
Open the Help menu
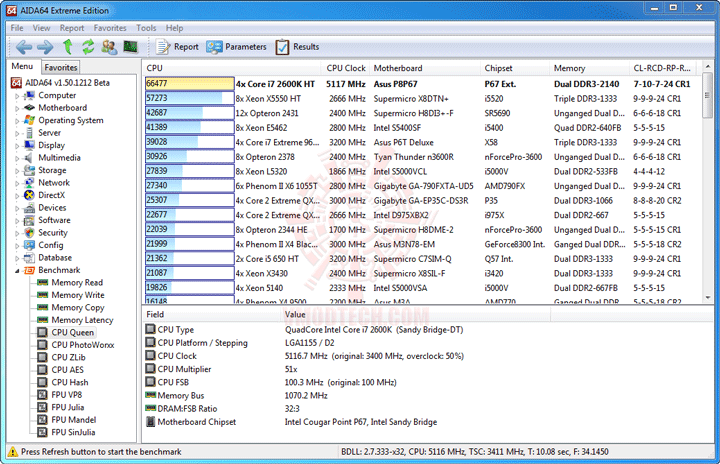click(174, 28)
